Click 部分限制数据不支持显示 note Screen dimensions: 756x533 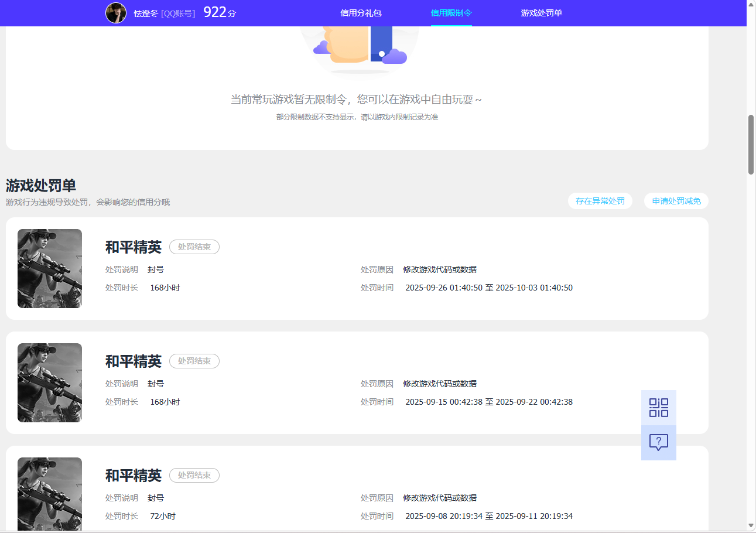pyautogui.click(x=357, y=117)
